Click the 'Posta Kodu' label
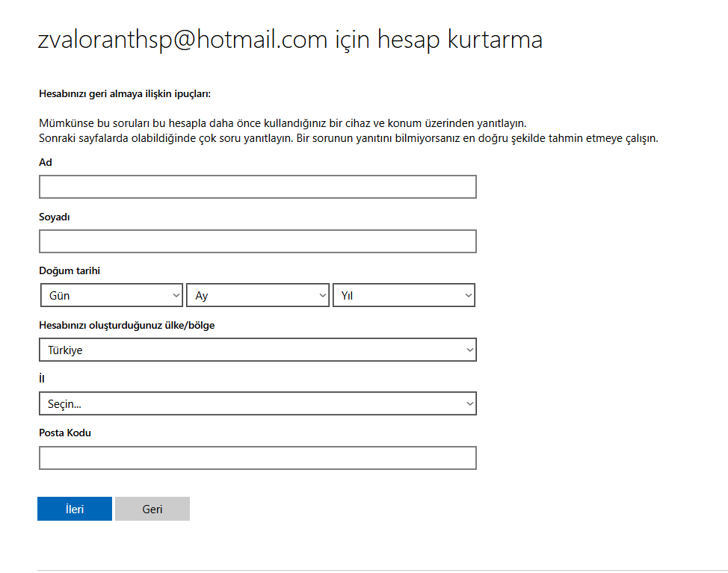Screen dimensions: 728x573 [65, 433]
